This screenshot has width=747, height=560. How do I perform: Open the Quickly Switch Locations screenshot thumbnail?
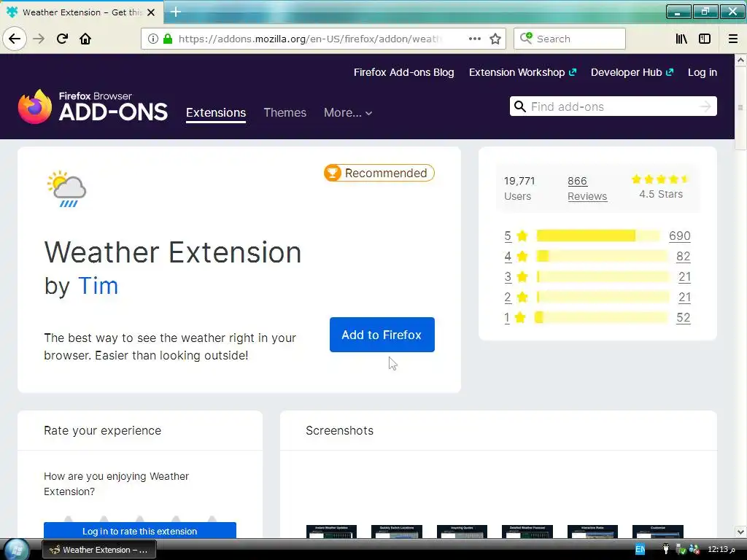point(396,532)
